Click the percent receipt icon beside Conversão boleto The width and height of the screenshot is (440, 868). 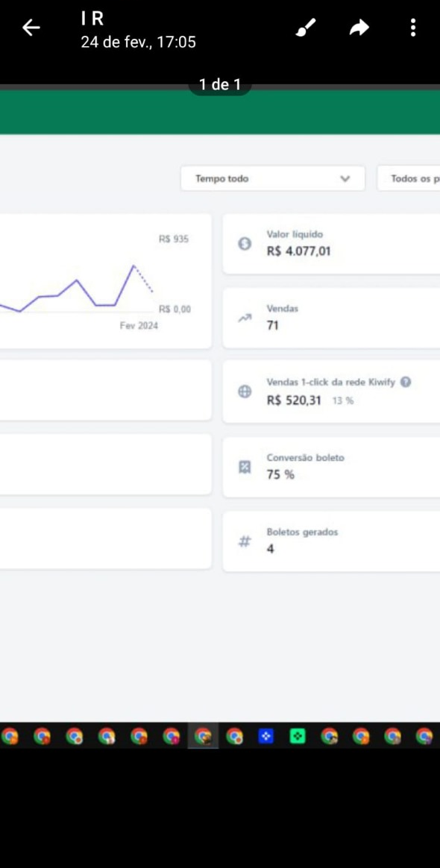click(244, 467)
